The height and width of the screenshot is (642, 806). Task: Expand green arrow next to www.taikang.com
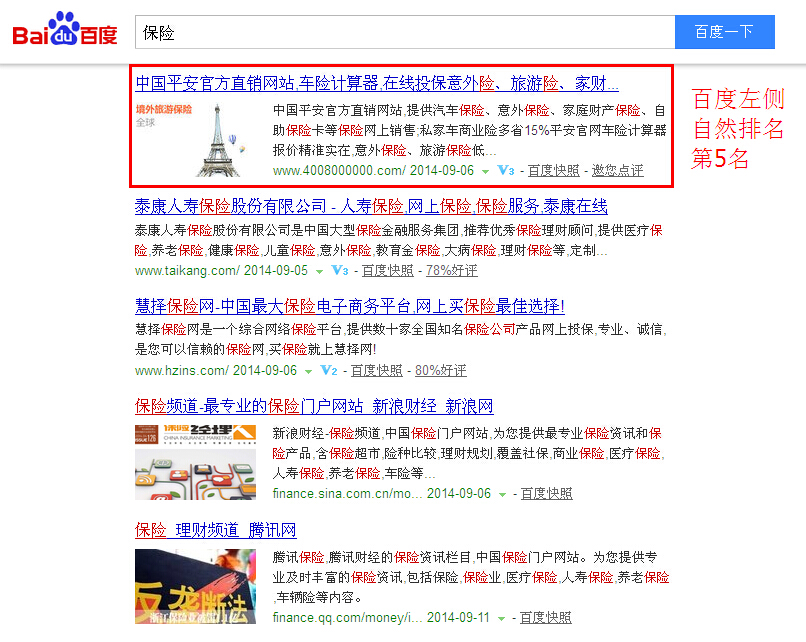tap(320, 271)
